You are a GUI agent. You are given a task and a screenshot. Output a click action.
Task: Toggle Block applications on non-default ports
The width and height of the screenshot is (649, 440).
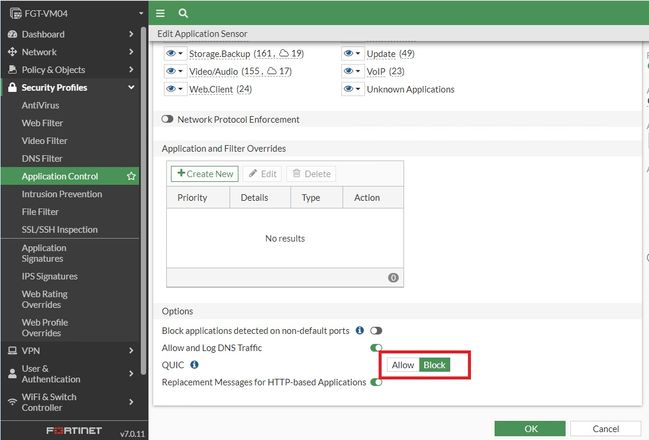click(376, 331)
